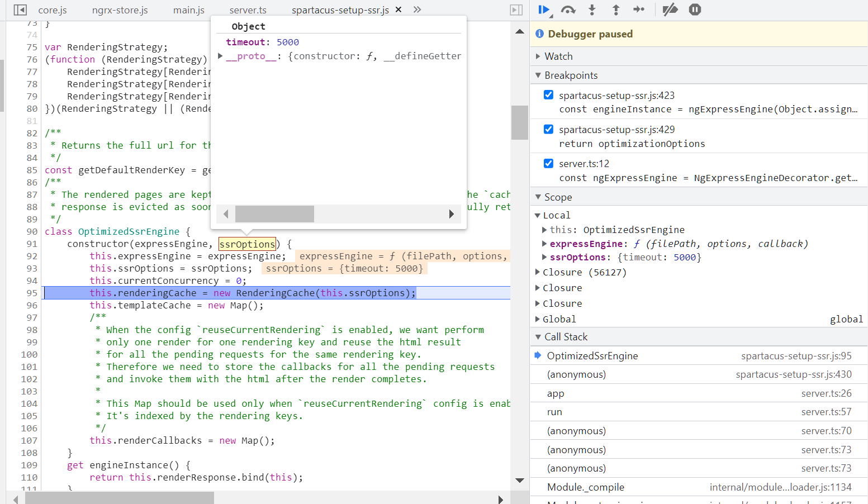Screen dimensions: 868x504
Task: Show more tabs chevron in sources
Action: [x=417, y=9]
